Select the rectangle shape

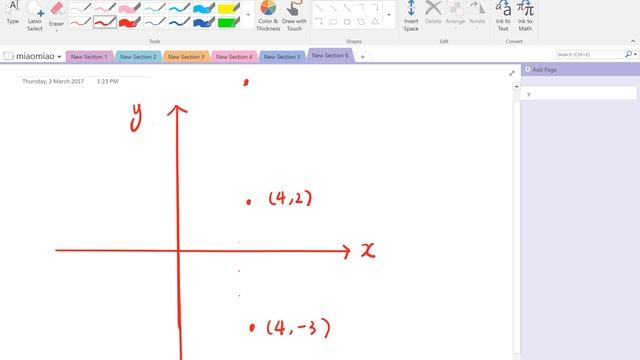click(333, 22)
